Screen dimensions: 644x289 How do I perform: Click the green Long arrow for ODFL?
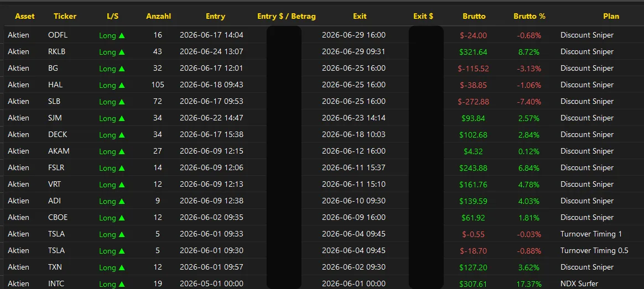[x=122, y=35]
